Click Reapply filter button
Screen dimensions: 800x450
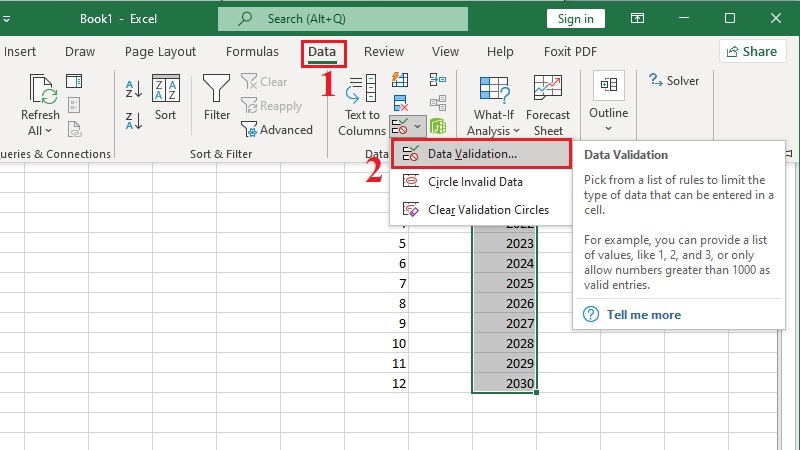[x=271, y=106]
